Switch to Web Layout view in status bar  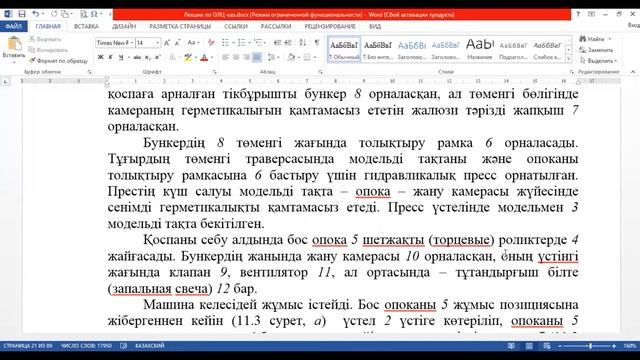click(547, 346)
